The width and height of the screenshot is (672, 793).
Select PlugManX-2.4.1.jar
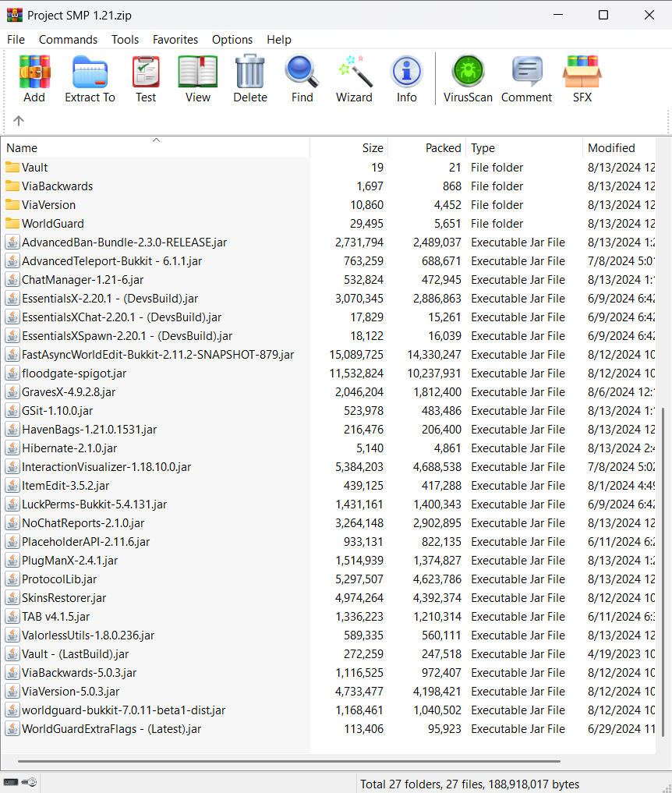(x=70, y=561)
